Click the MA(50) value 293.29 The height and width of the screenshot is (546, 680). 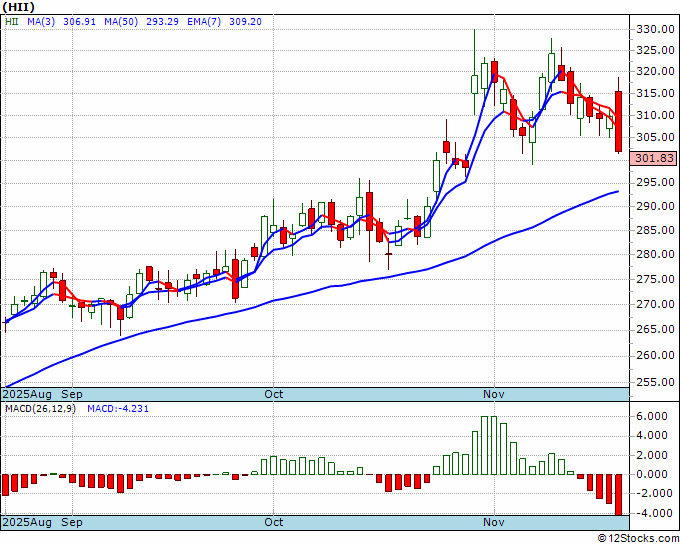162,22
